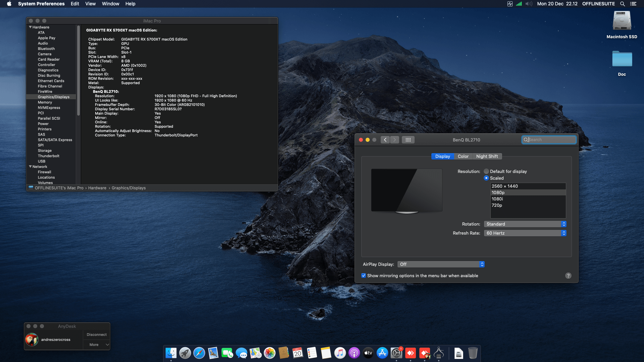
Task: Open Displays help with the question mark button
Action: pyautogui.click(x=568, y=276)
